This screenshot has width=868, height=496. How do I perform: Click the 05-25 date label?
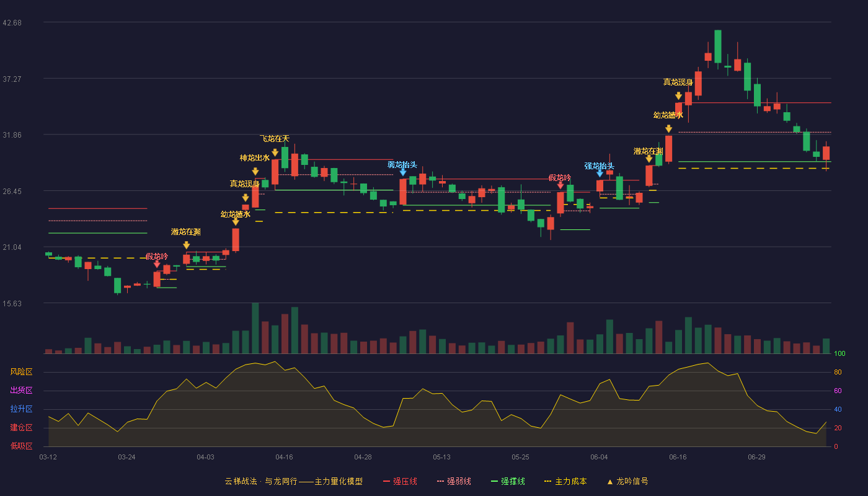click(521, 457)
